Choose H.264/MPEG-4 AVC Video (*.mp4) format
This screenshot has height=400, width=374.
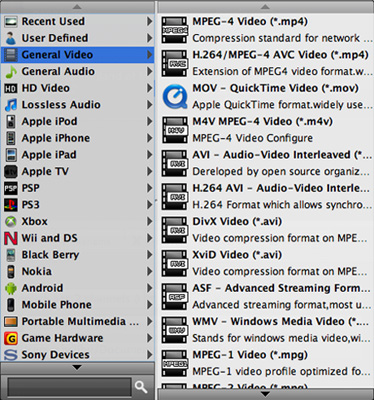pos(266,63)
